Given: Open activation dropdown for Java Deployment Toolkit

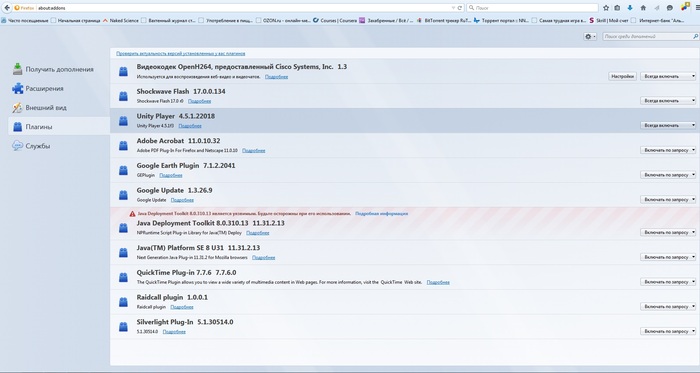Looking at the screenshot, I should click(x=668, y=232).
